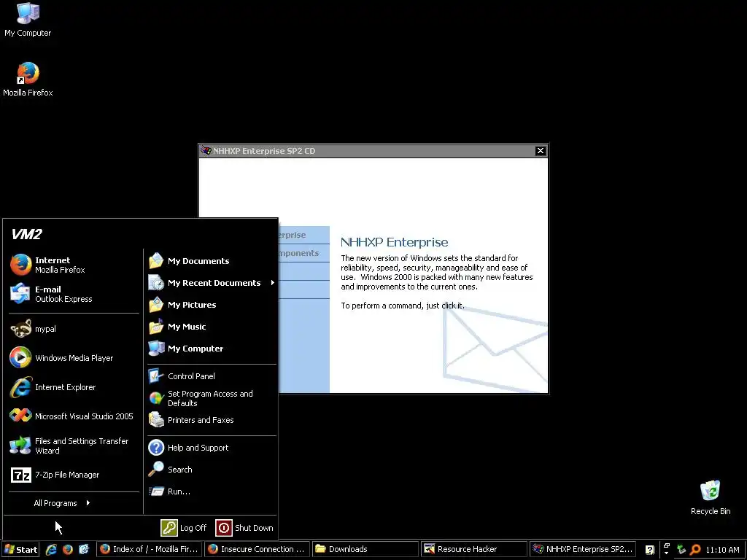Open Search from the Start menu
The height and width of the screenshot is (560, 747).
212,470
